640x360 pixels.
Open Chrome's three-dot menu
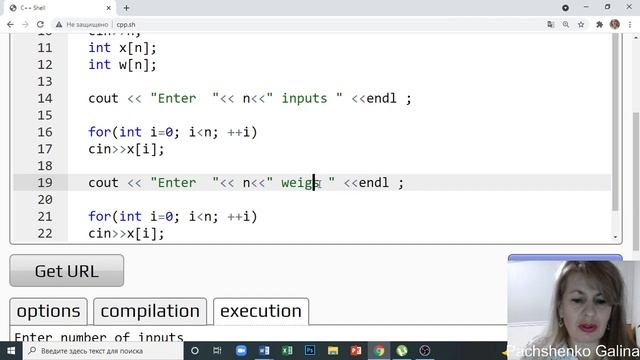(630, 24)
